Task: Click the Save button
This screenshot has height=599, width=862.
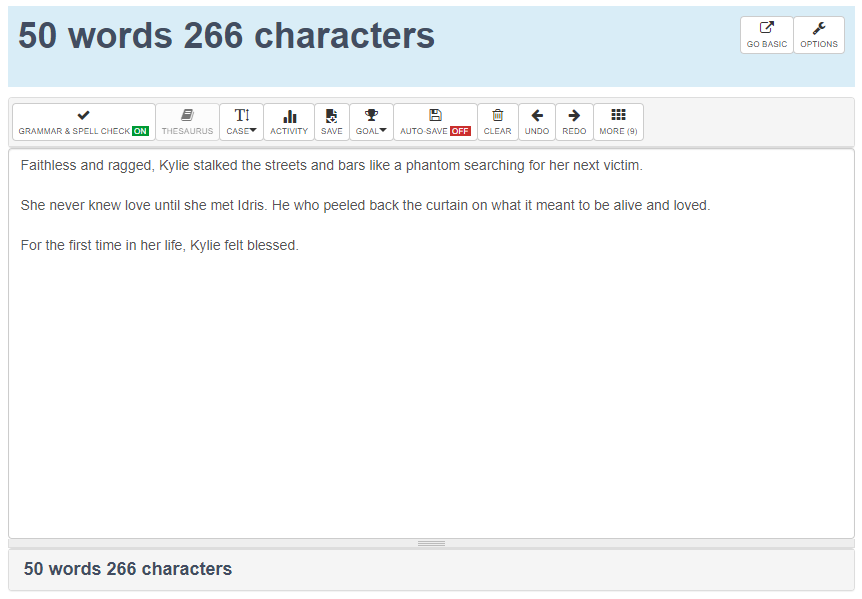Action: [331, 122]
